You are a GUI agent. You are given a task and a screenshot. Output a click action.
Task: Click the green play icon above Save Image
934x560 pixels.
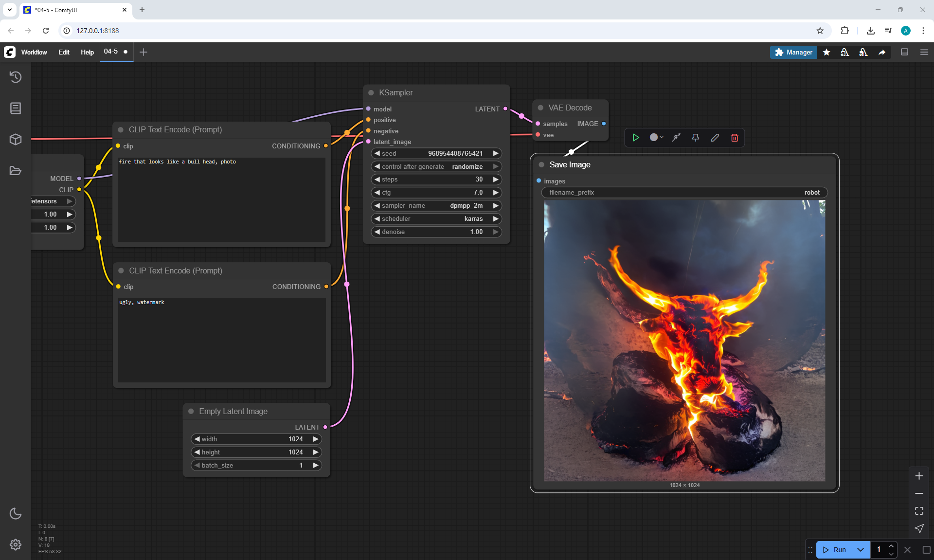click(x=636, y=138)
